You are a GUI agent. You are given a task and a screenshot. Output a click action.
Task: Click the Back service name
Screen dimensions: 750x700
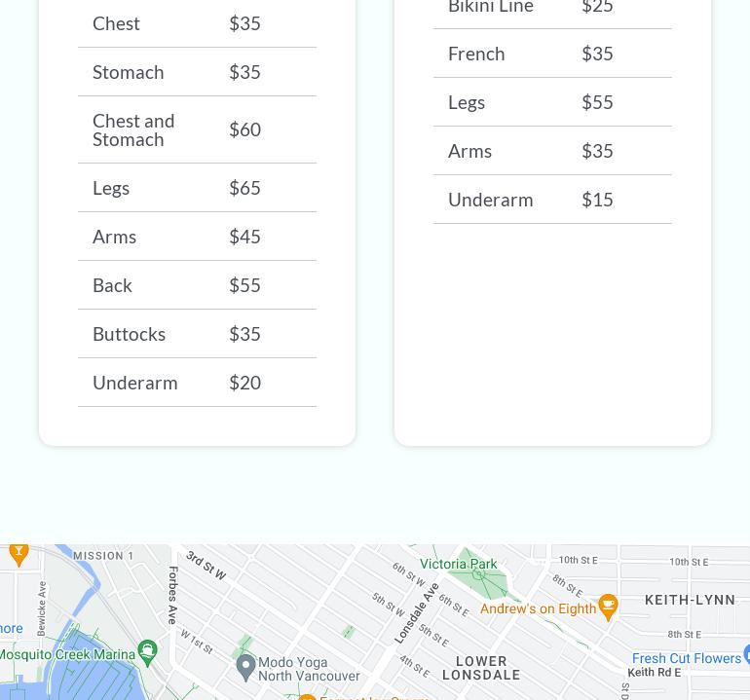point(112,284)
